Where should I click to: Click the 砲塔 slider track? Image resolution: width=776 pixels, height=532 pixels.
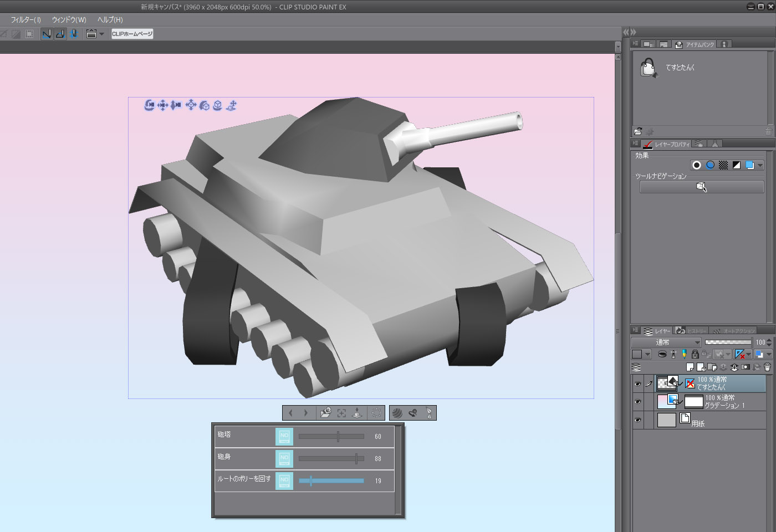tap(331, 437)
